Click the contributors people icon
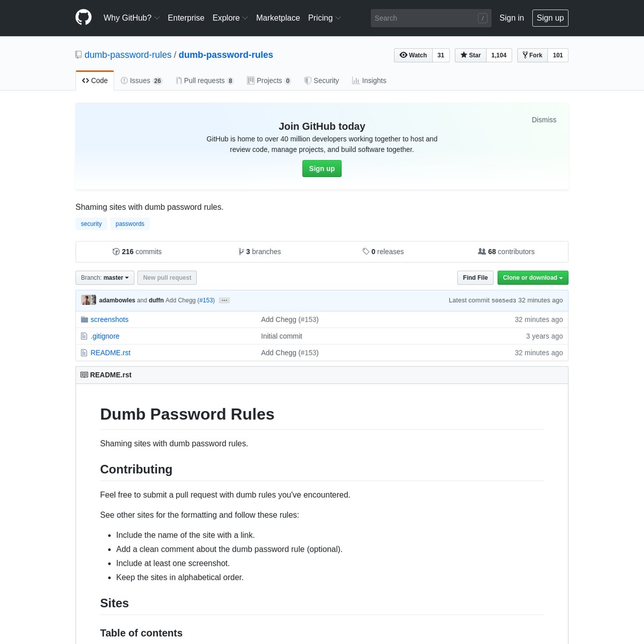The image size is (644, 644). [x=482, y=252]
